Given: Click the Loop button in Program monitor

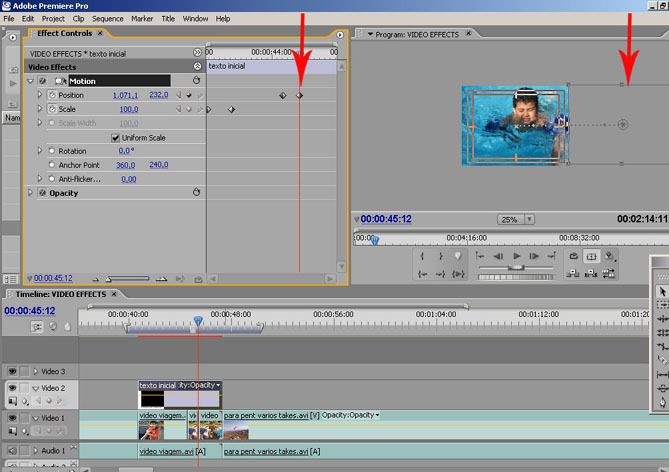Looking at the screenshot, I should coord(573,256).
